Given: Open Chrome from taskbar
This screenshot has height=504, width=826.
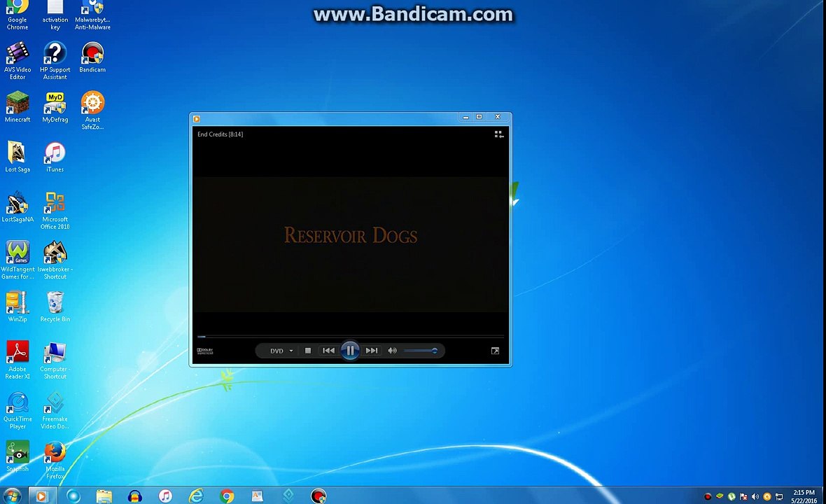Looking at the screenshot, I should (227, 496).
